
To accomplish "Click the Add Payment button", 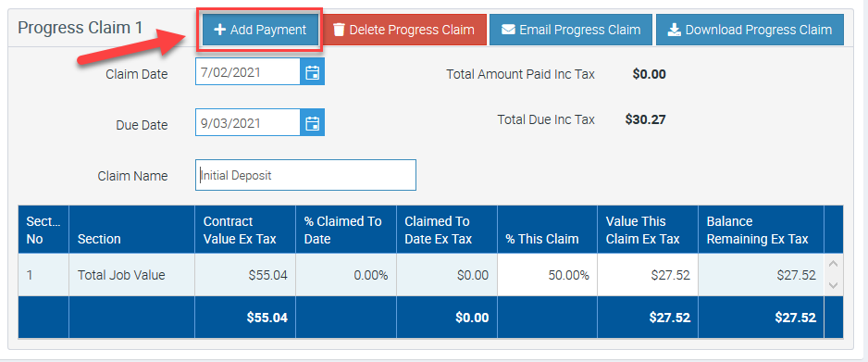I will point(260,30).
